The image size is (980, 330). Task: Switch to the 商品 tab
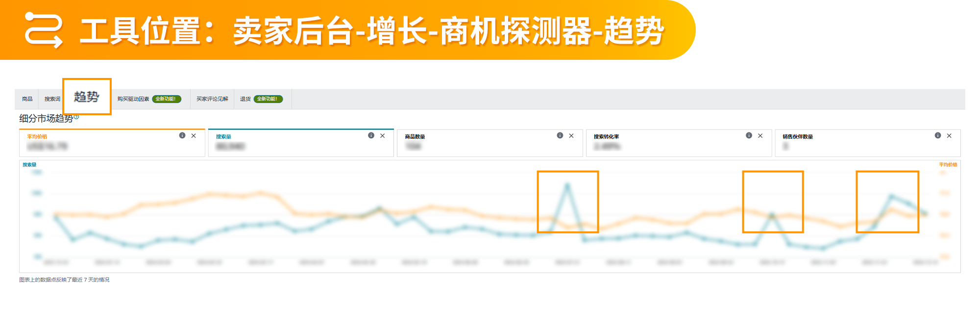[x=27, y=99]
